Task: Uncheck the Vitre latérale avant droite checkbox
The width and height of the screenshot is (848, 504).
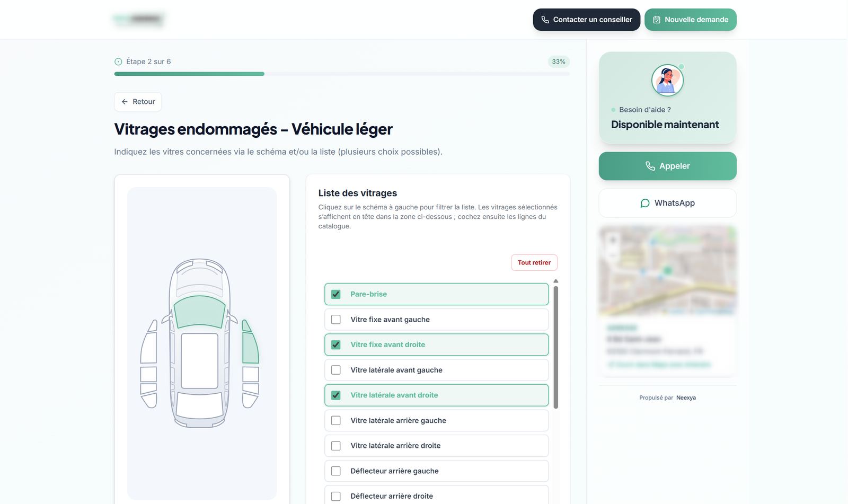Action: (x=336, y=395)
